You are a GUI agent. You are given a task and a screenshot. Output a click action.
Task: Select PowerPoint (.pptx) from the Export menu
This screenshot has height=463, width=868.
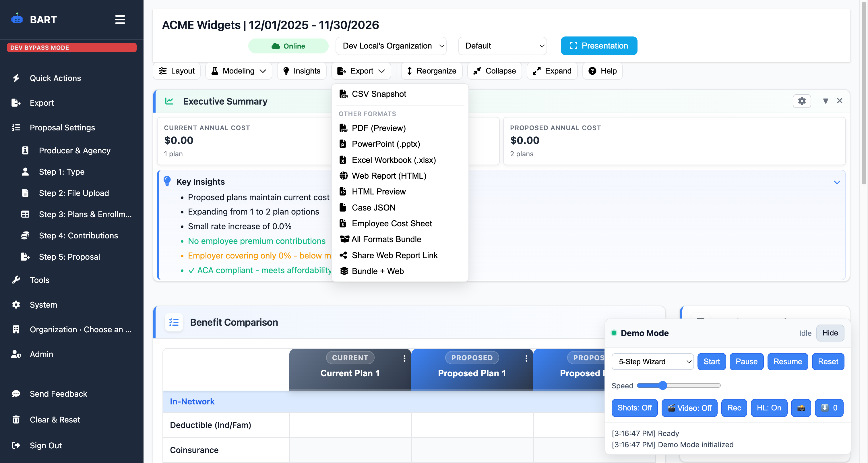click(x=386, y=144)
